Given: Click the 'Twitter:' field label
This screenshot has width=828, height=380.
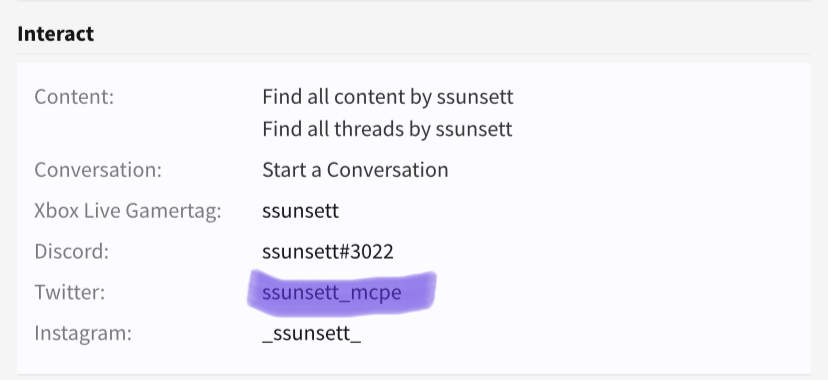Looking at the screenshot, I should tap(70, 292).
